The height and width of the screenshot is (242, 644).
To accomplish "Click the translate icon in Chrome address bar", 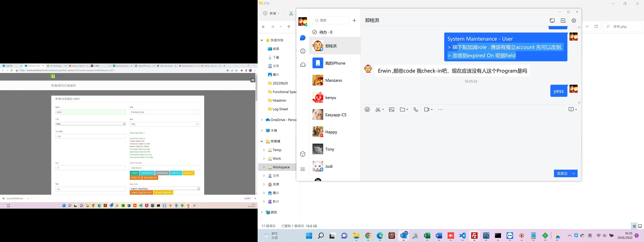I will pyautogui.click(x=228, y=70).
